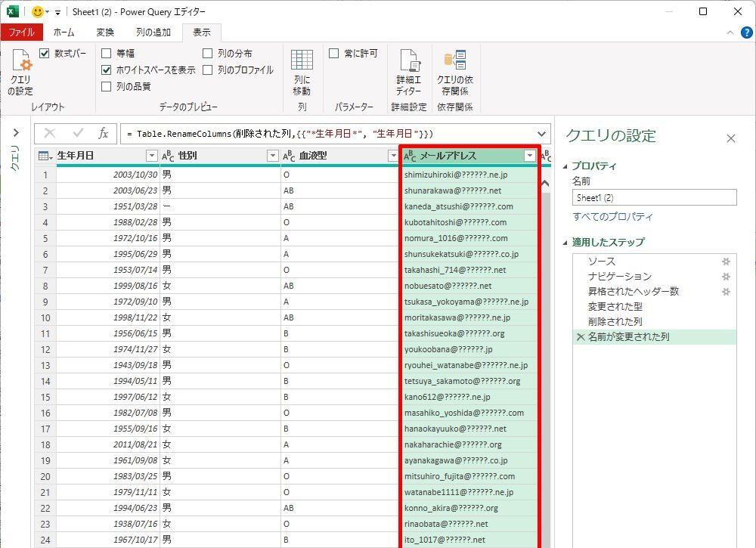
Task: Uncheck the 数式バー checkbox
Action: (x=44, y=54)
